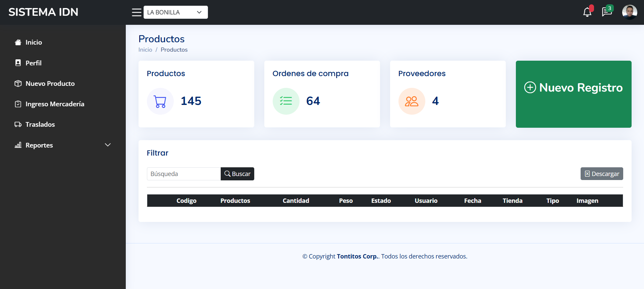
Task: Click the Proveedores people icon
Action: [x=412, y=101]
